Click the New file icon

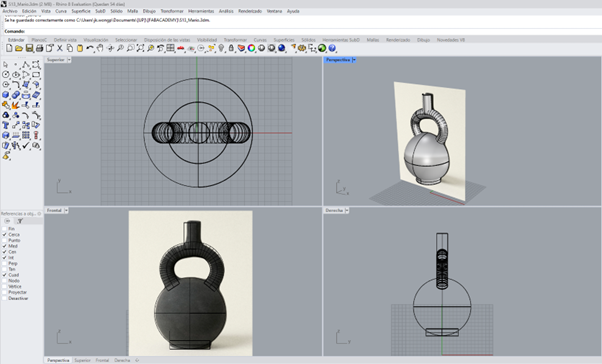(9, 48)
